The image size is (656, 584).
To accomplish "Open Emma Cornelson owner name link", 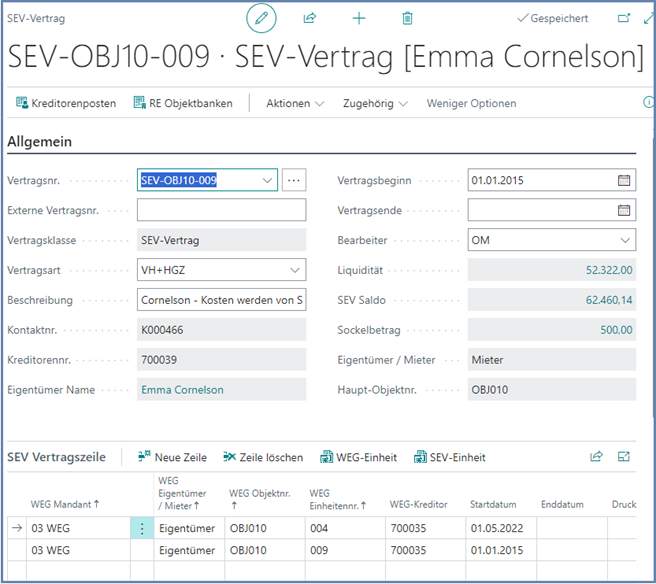I will [182, 389].
